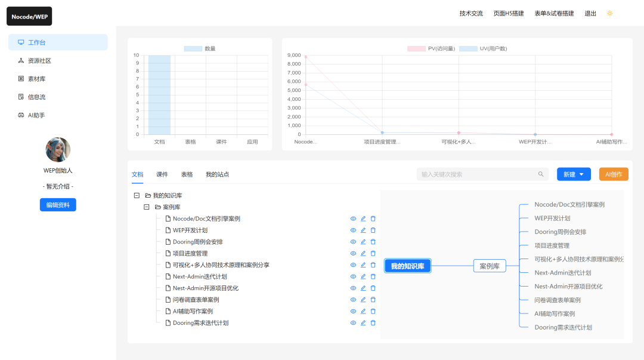Click the 数量 legend color swatch
The image size is (644, 360).
193,48
